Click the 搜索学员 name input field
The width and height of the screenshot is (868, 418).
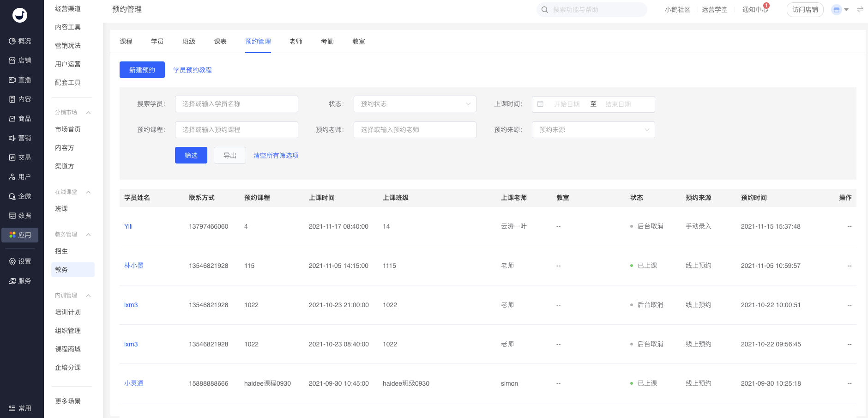click(x=236, y=104)
